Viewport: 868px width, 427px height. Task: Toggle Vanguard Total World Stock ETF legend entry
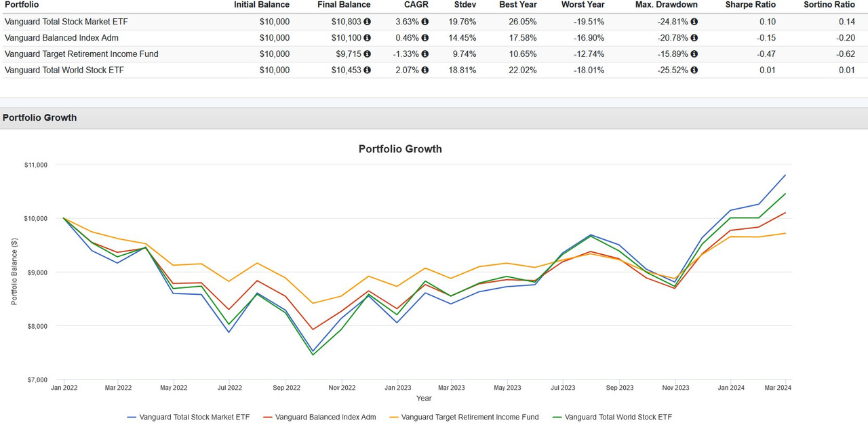point(612,417)
